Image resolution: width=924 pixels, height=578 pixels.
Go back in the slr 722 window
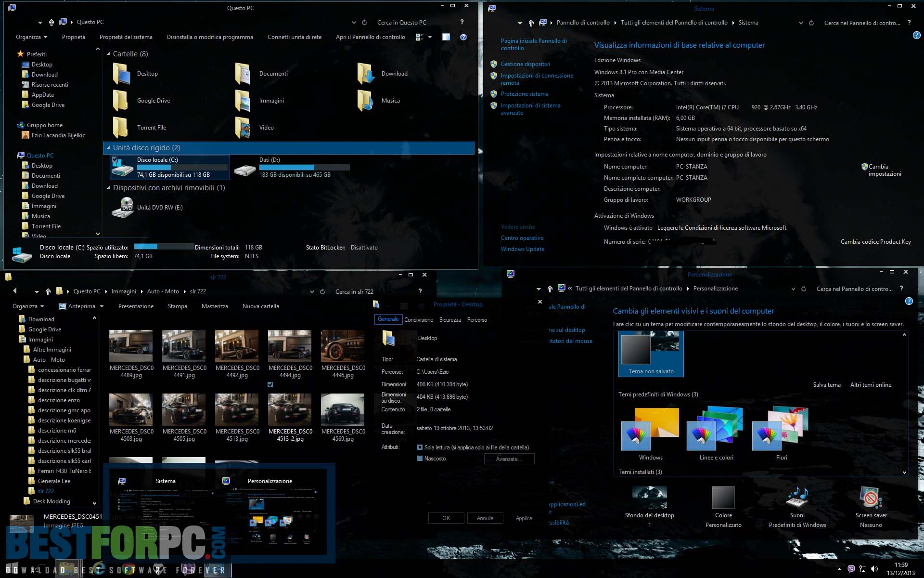(x=15, y=291)
